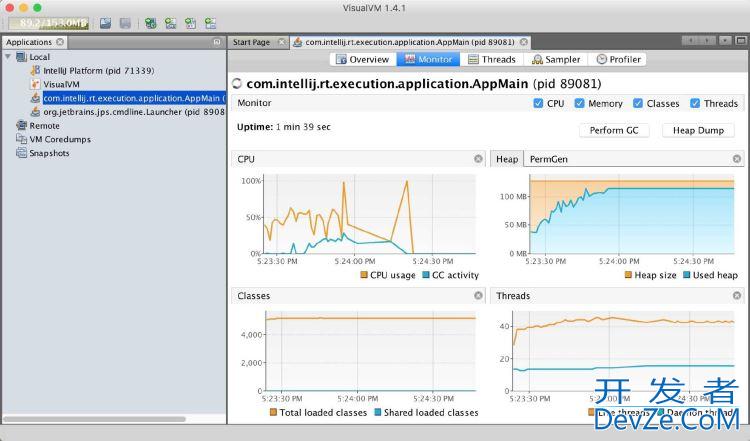Click the heap memory usage indicator in the toolbar

[49, 23]
